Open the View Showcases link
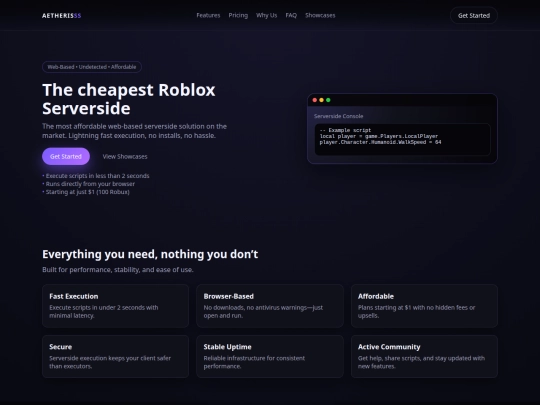Screen dimensions: 540x405 click(x=125, y=156)
